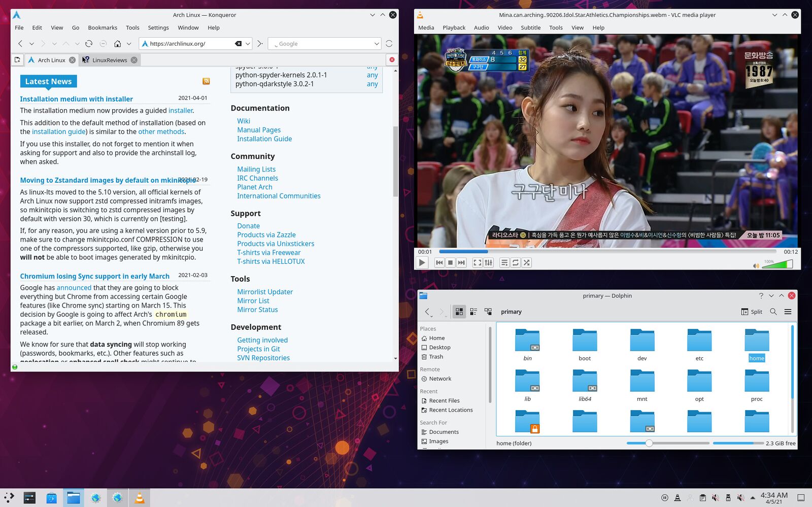Open the Projects in Git link
The width and height of the screenshot is (812, 507).
(258, 349)
